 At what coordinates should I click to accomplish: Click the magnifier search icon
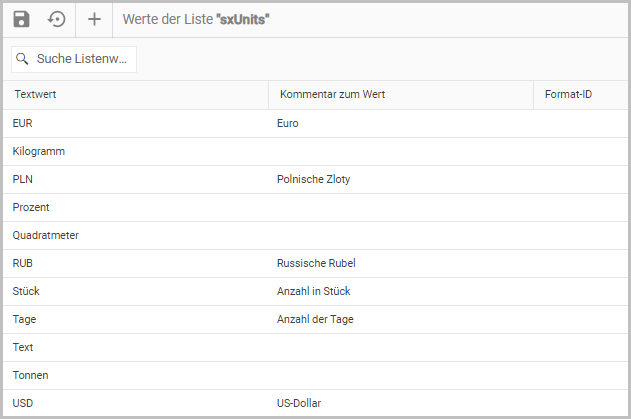pos(23,59)
